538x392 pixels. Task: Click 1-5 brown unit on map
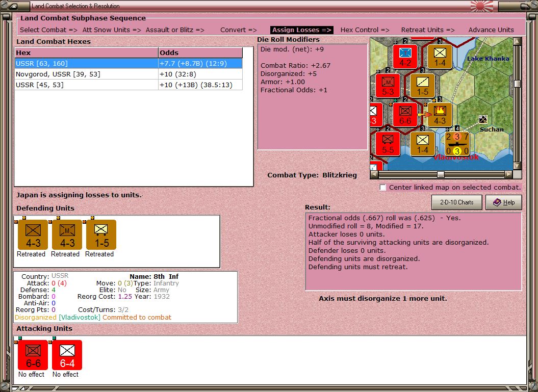pyautogui.click(x=423, y=86)
